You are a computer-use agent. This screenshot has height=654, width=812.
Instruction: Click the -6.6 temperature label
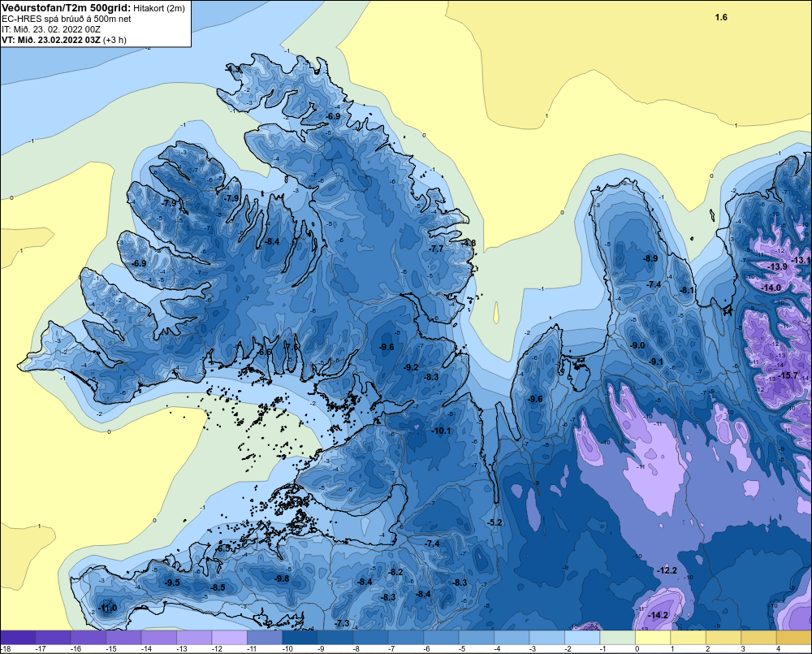(x=265, y=352)
